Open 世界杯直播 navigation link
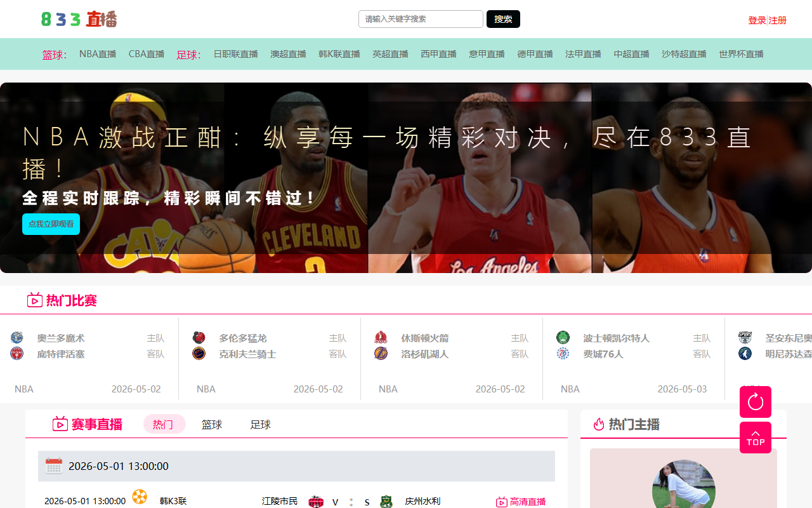The width and height of the screenshot is (812, 508). 741,54
